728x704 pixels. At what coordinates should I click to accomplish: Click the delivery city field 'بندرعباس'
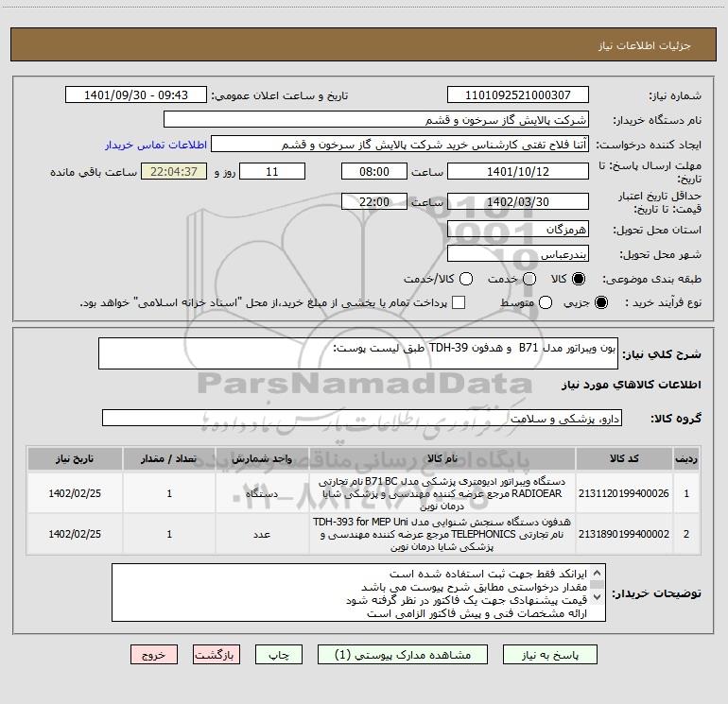pyautogui.click(x=518, y=253)
